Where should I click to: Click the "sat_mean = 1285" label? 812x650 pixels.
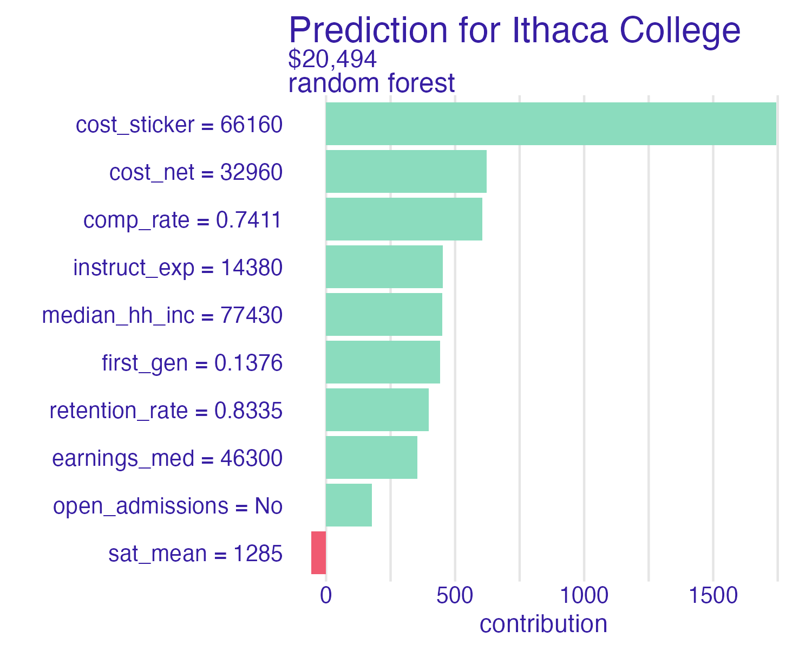coord(195,554)
